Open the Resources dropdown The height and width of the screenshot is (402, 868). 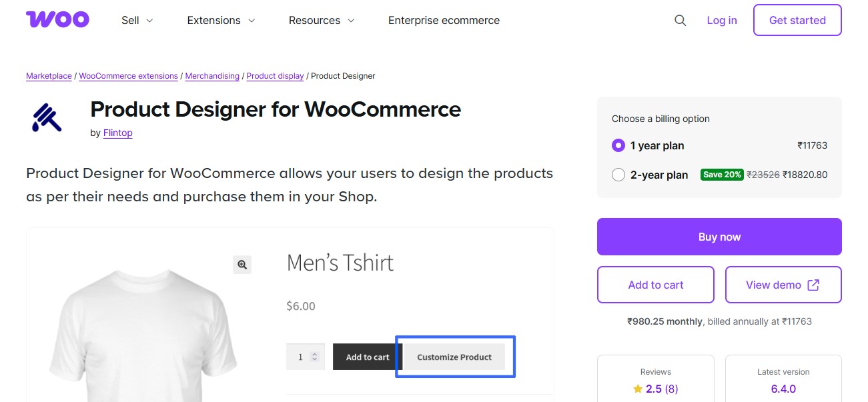click(x=321, y=20)
